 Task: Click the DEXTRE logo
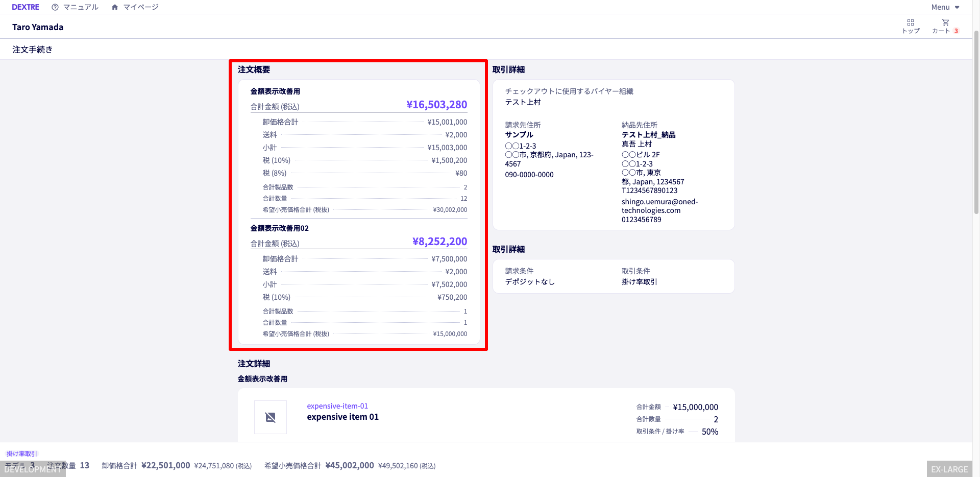coord(26,7)
